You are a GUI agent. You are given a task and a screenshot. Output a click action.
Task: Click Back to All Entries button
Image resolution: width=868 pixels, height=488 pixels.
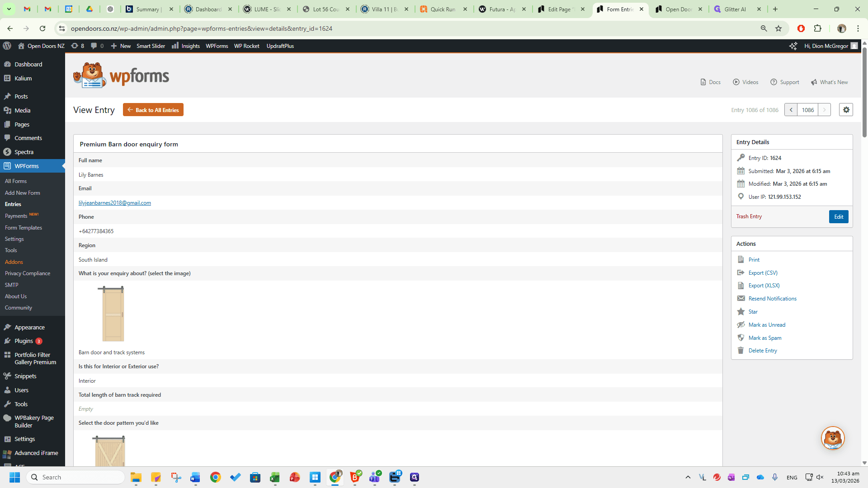pos(153,110)
